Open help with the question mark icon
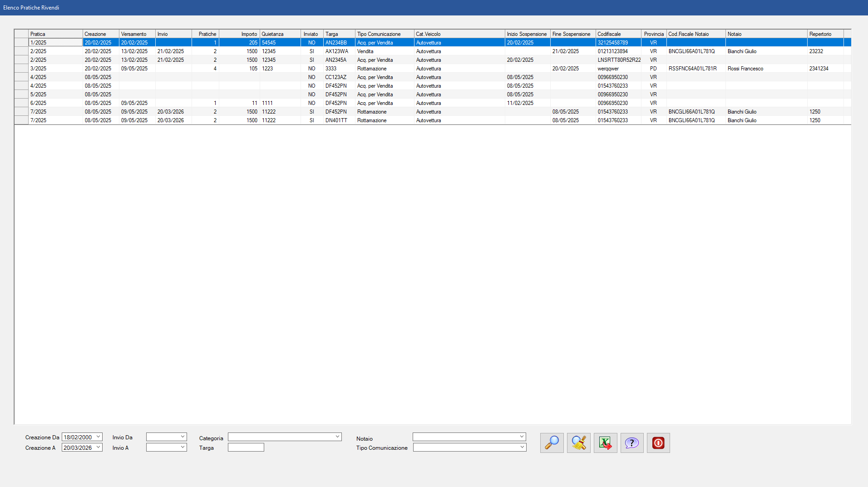Image resolution: width=868 pixels, height=487 pixels. pyautogui.click(x=631, y=442)
